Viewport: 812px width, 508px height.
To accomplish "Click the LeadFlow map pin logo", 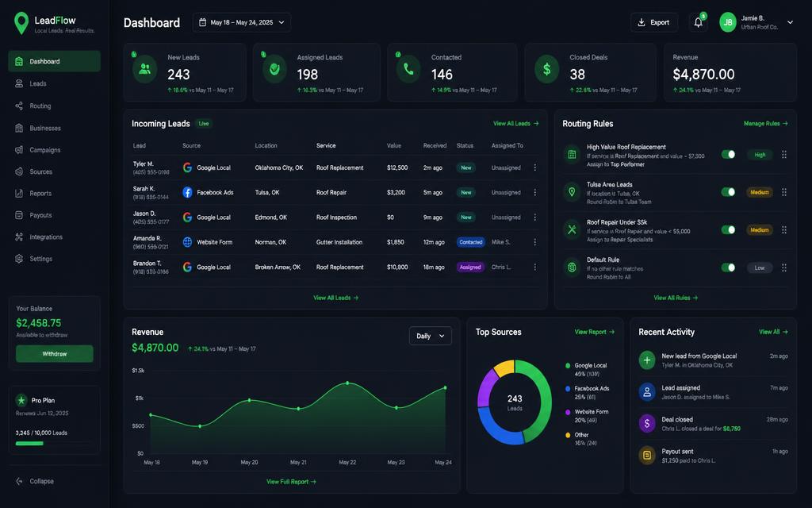I will pyautogui.click(x=21, y=23).
